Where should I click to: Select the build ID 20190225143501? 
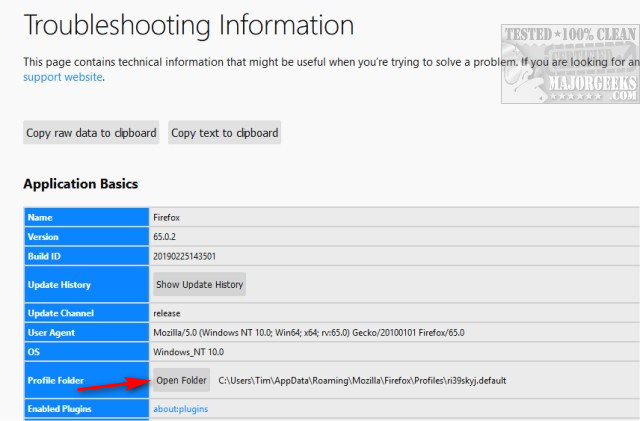(x=184, y=256)
